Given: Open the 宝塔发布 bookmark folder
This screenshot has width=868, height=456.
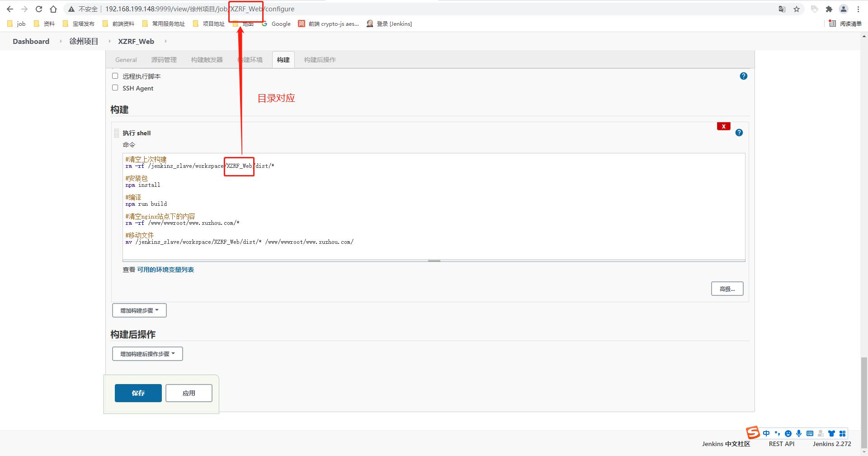Looking at the screenshot, I should pos(79,24).
